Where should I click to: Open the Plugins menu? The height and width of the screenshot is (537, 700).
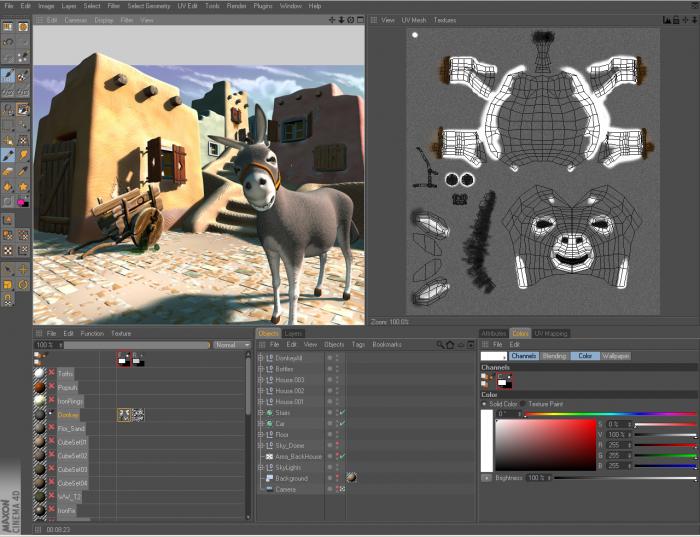point(263,6)
